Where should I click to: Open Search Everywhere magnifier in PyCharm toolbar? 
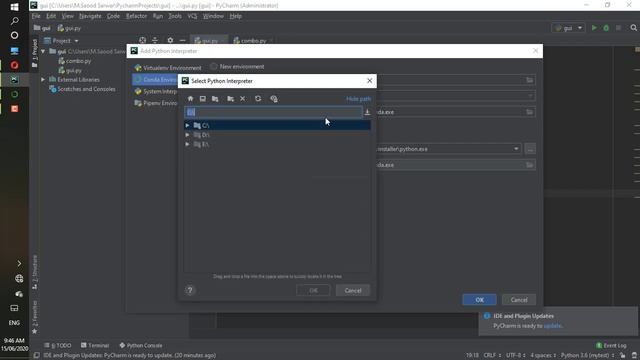[x=633, y=28]
